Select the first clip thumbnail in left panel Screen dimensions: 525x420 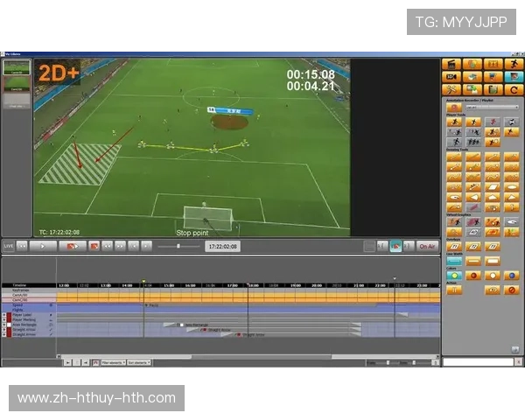click(x=17, y=67)
